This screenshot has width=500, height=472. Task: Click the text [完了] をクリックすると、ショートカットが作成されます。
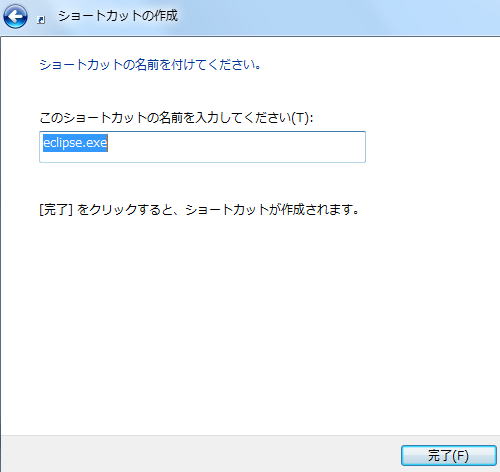pyautogui.click(x=199, y=209)
